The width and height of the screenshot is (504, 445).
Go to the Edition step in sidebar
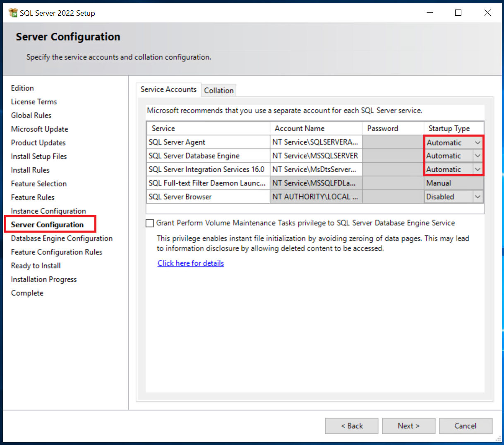pyautogui.click(x=22, y=88)
